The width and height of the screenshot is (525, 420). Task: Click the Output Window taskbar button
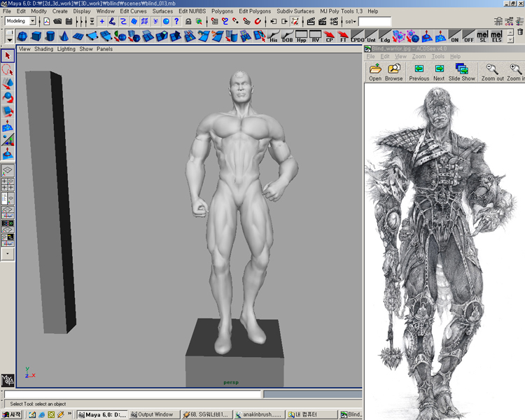click(154, 414)
